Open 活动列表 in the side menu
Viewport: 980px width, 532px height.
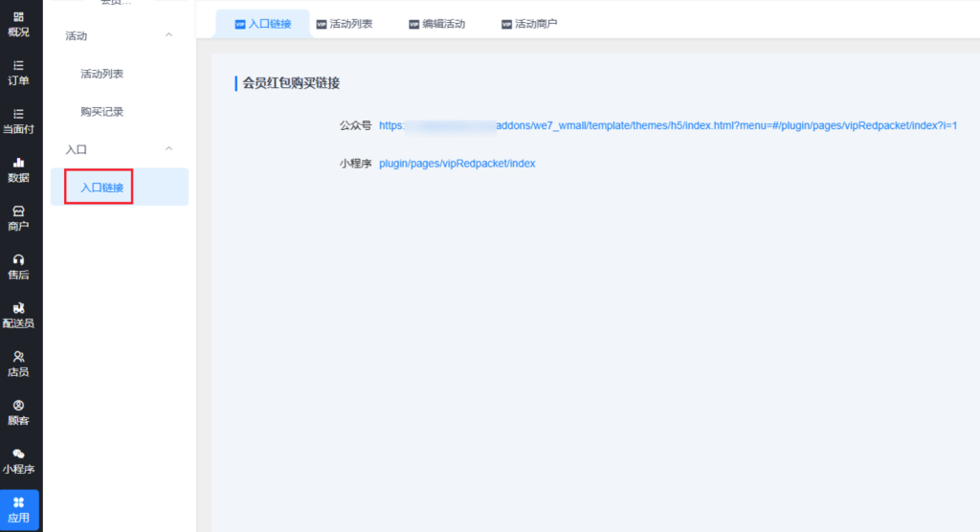point(101,74)
